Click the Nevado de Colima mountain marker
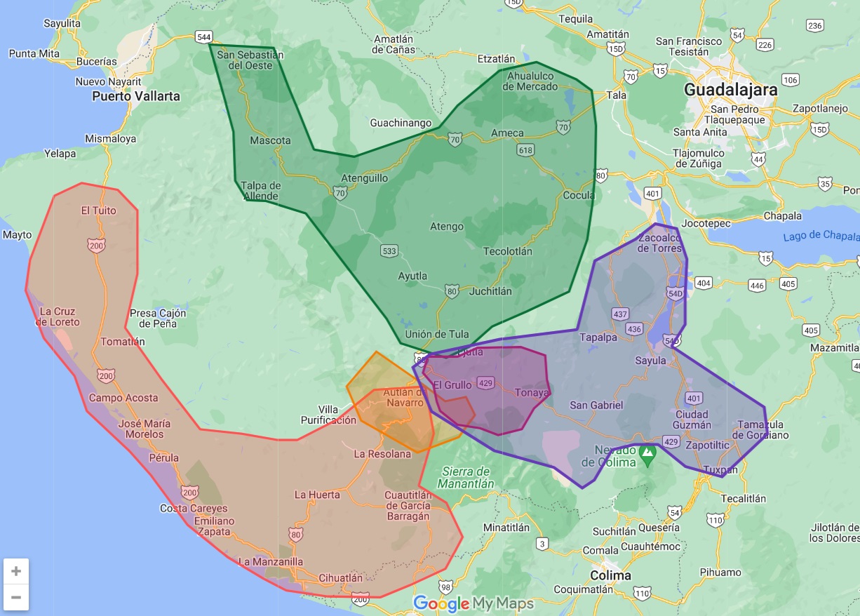This screenshot has width=860, height=616. coord(647,454)
